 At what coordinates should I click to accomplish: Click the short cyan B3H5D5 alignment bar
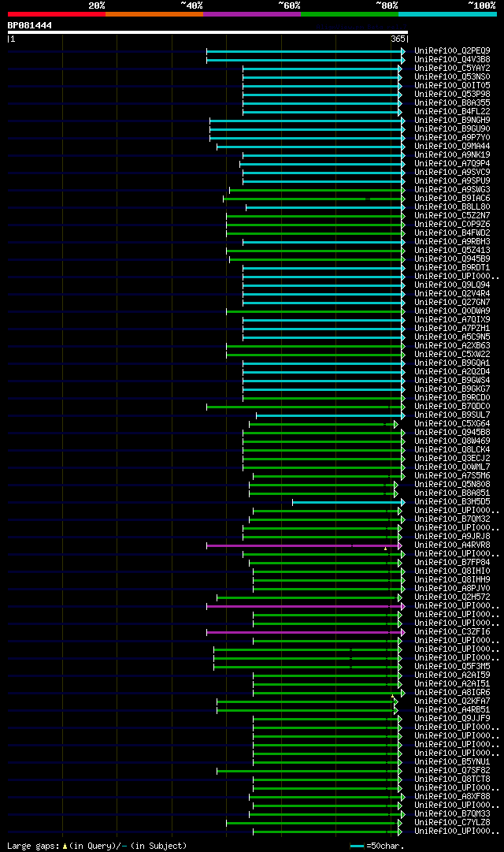point(348,503)
